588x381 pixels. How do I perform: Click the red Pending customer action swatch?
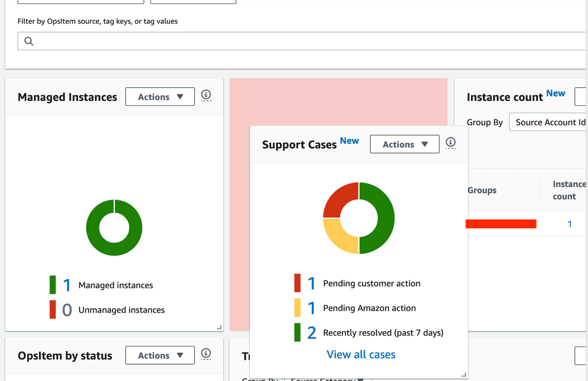pos(297,283)
